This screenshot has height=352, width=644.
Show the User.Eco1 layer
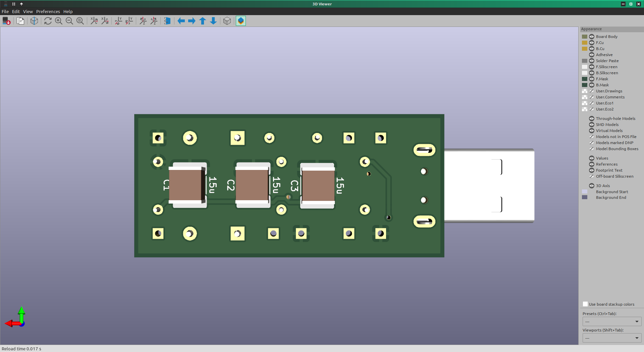(592, 103)
